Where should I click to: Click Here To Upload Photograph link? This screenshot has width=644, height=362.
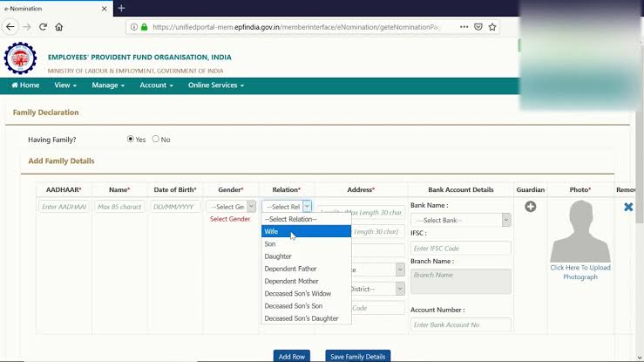580,272
